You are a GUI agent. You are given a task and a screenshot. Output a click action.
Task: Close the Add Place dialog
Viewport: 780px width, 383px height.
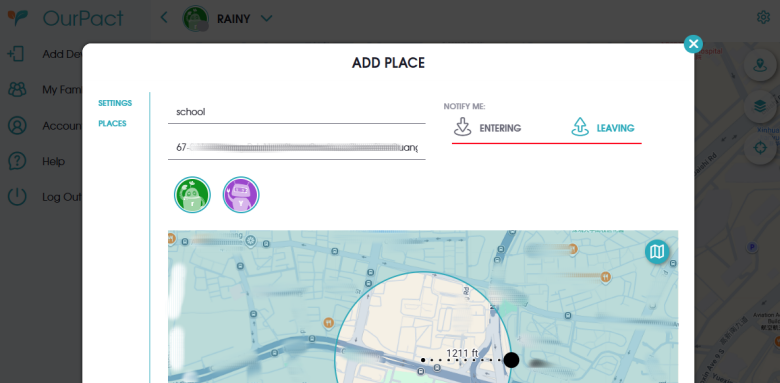[693, 44]
